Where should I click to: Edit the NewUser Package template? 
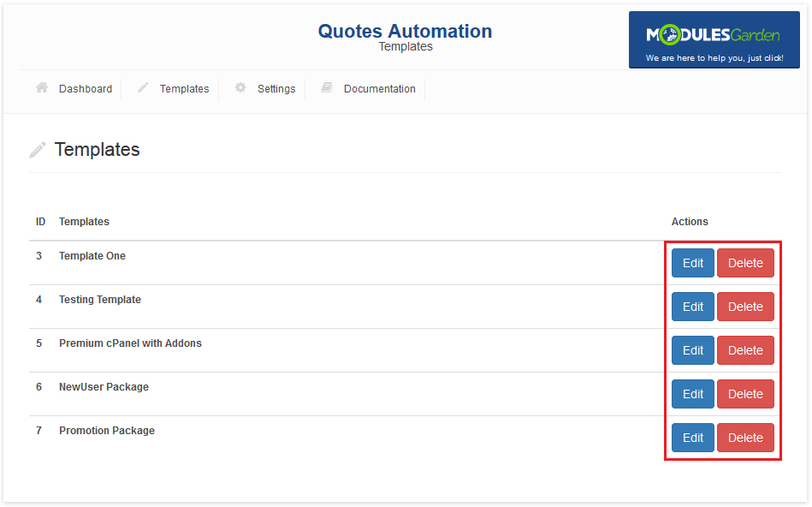coord(692,394)
